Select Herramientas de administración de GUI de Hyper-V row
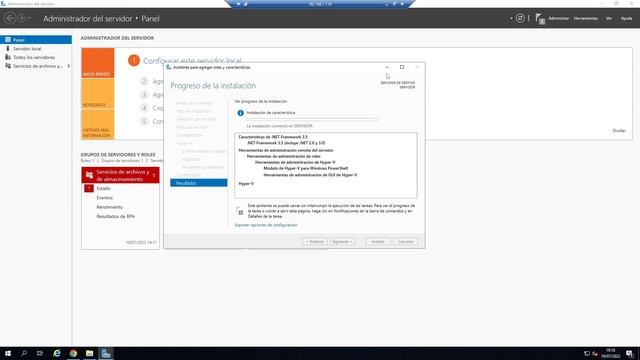Viewport: 640px width, 360px height. [310, 175]
